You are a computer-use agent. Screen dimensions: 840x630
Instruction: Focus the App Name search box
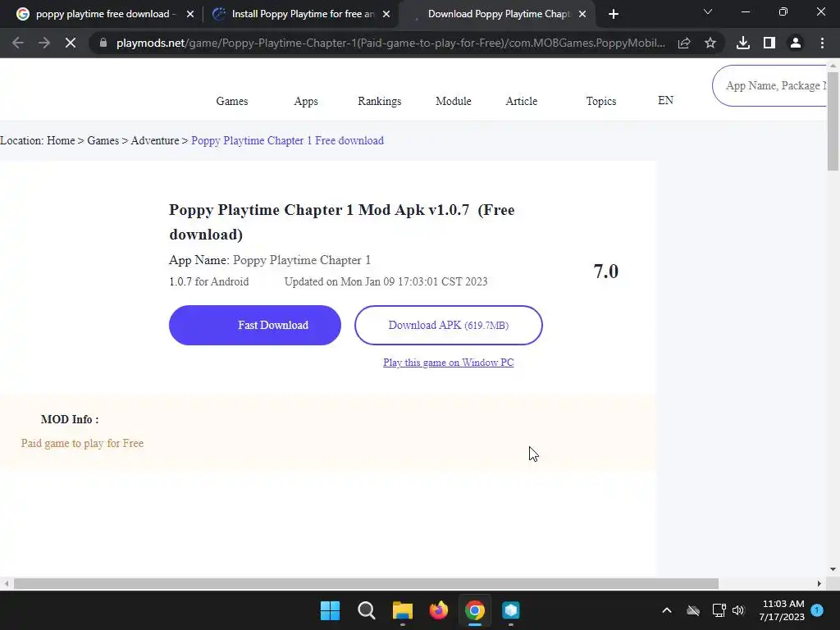click(771, 85)
